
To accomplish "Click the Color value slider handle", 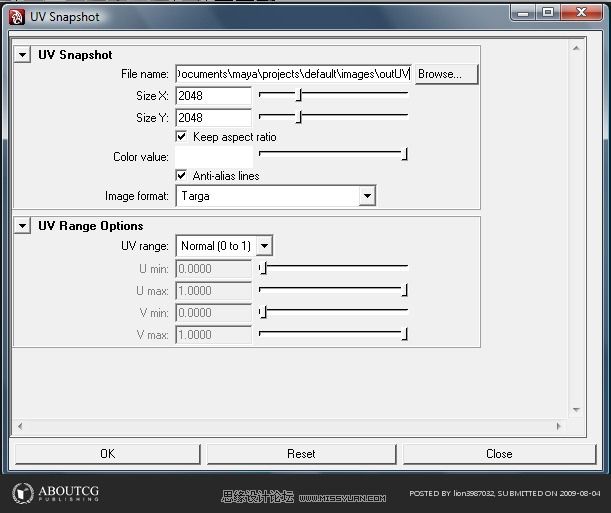I will pos(405,154).
